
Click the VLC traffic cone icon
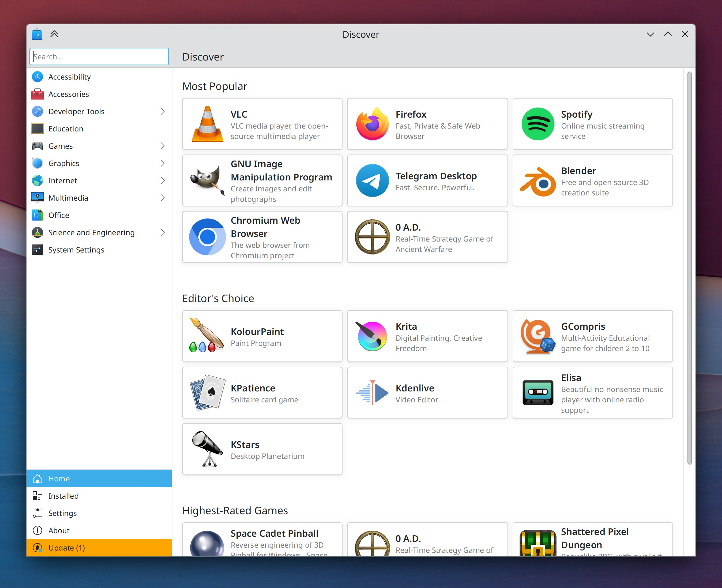(x=207, y=124)
